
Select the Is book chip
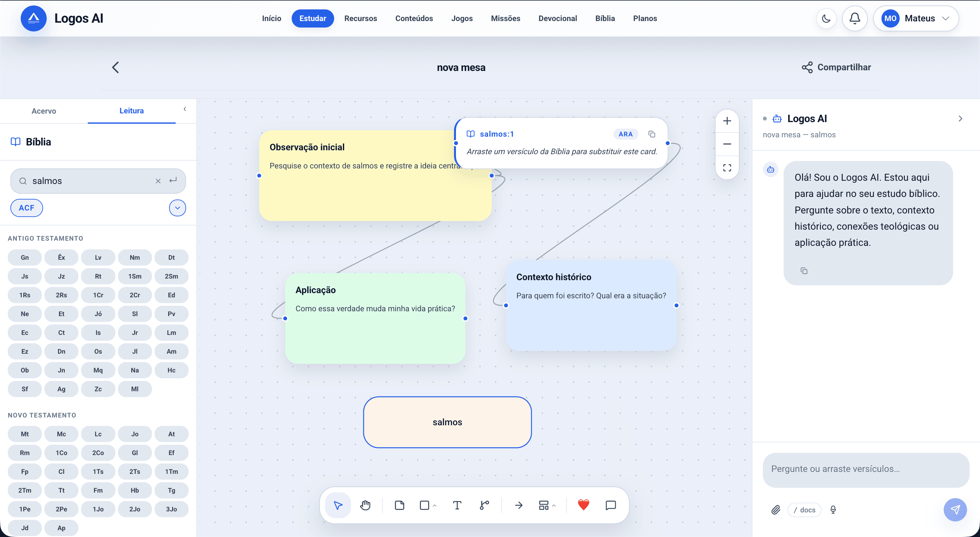point(98,333)
